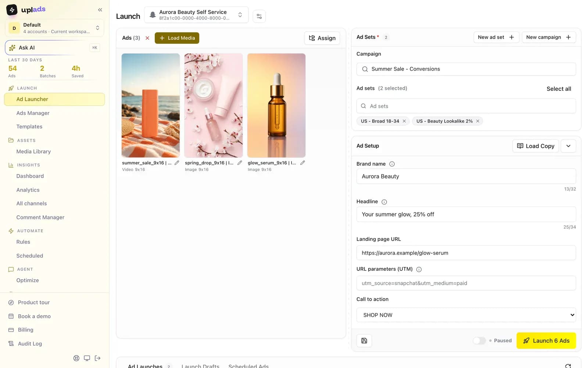Open the Default workspace switcher
This screenshot has width=588, height=368.
click(x=54, y=28)
